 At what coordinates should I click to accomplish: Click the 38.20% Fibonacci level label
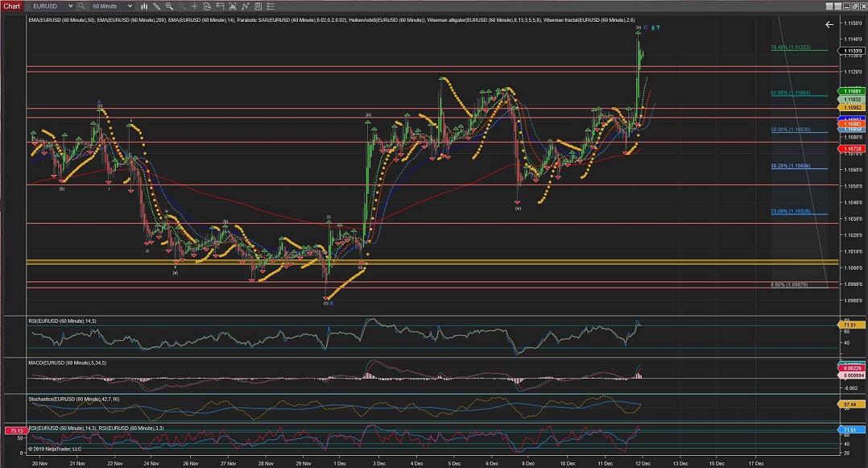[x=790, y=166]
